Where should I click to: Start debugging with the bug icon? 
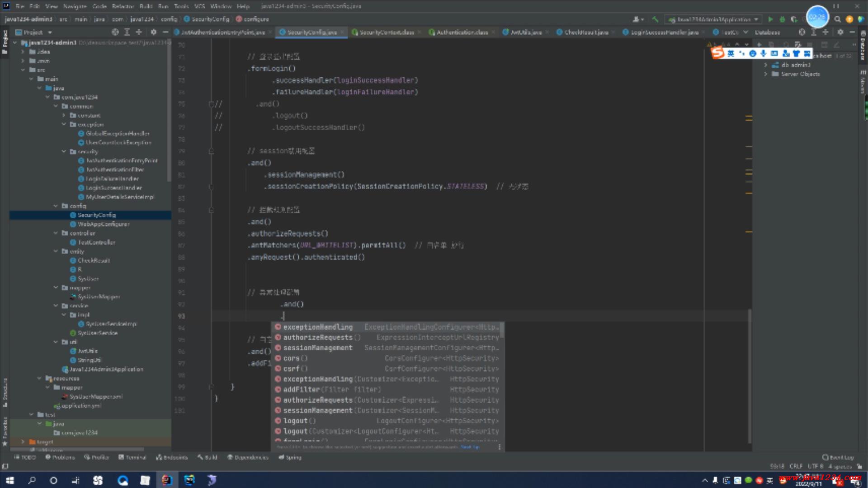pos(782,19)
